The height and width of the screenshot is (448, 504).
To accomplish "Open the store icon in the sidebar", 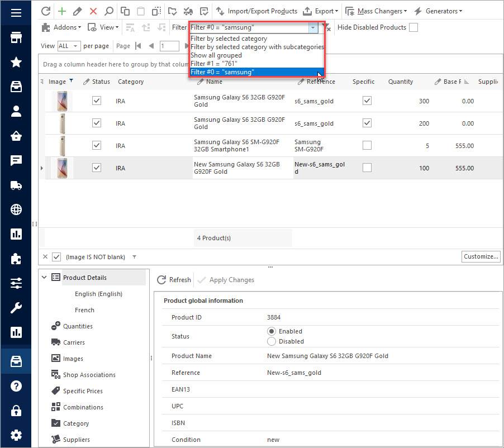I will [16, 37].
